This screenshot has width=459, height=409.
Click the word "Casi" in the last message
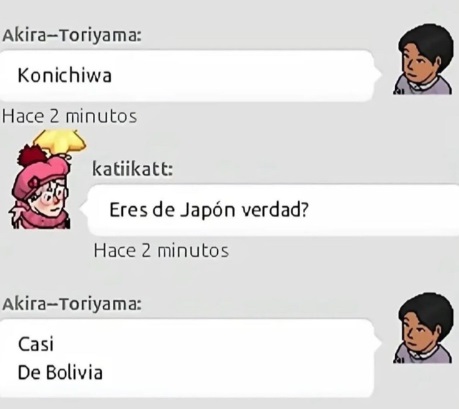(36, 344)
